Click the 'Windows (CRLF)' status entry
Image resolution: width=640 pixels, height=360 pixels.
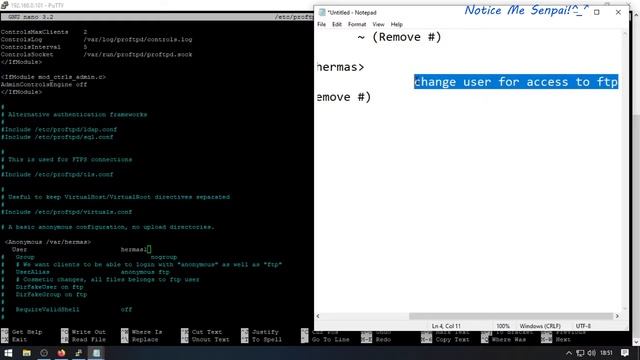pyautogui.click(x=540, y=326)
